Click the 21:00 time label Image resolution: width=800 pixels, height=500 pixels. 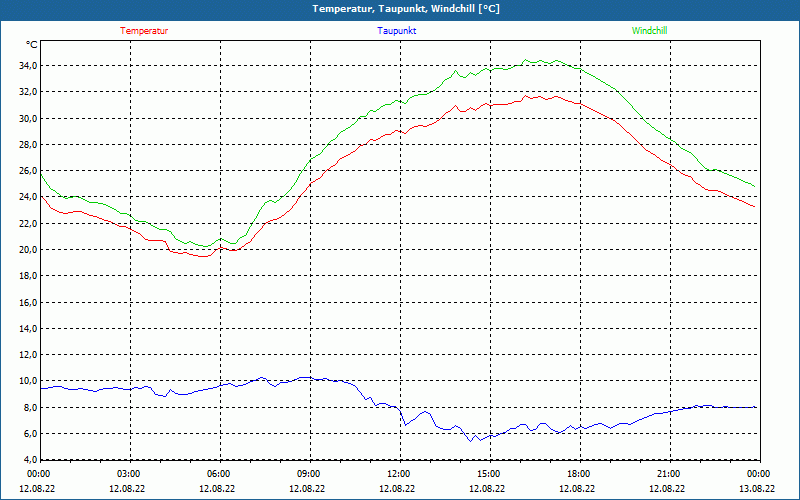(669, 474)
